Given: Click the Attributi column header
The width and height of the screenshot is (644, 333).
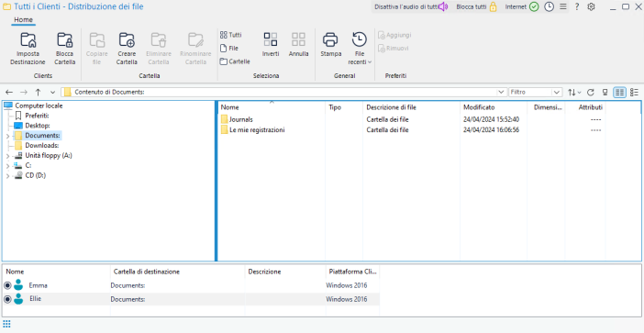Looking at the screenshot, I should tap(585, 107).
